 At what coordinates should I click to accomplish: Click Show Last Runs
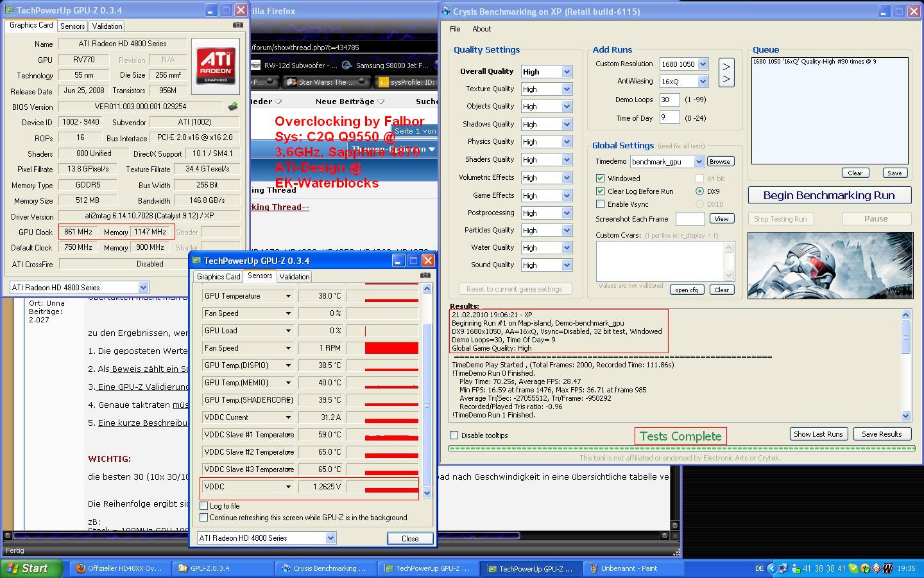pos(818,434)
